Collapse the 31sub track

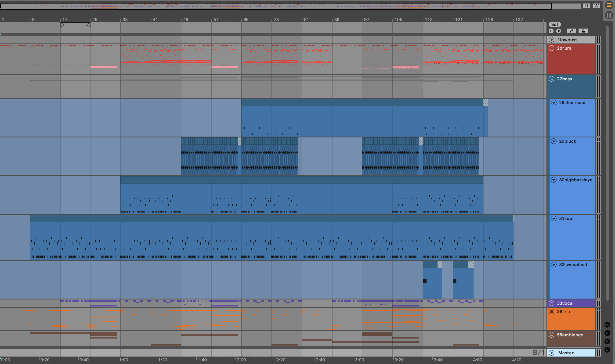554,218
